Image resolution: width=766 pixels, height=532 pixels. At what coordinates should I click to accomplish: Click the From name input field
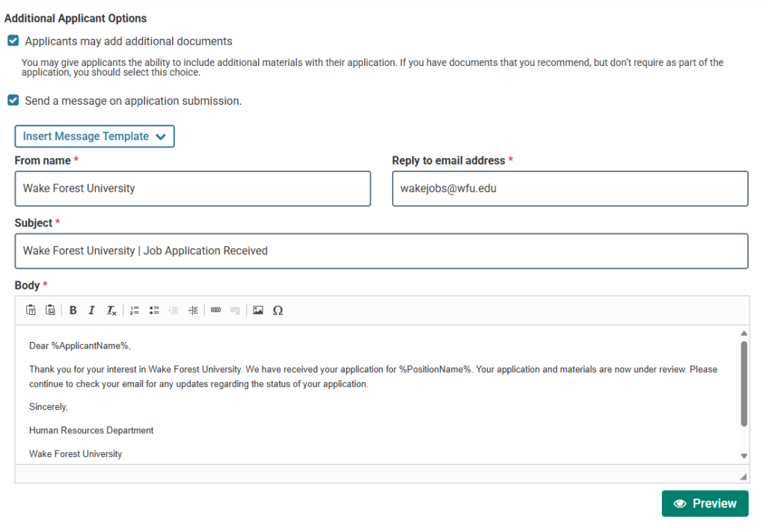tap(192, 189)
